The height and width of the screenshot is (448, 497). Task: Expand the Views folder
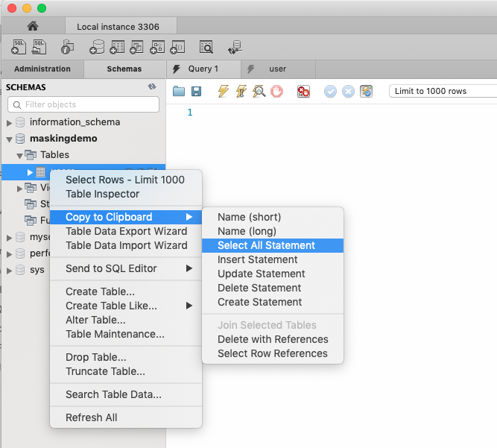point(19,189)
